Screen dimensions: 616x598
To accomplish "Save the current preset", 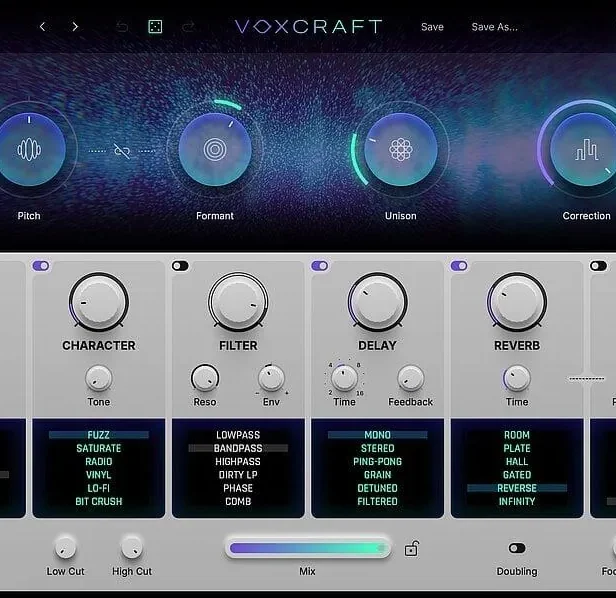I will click(x=432, y=27).
